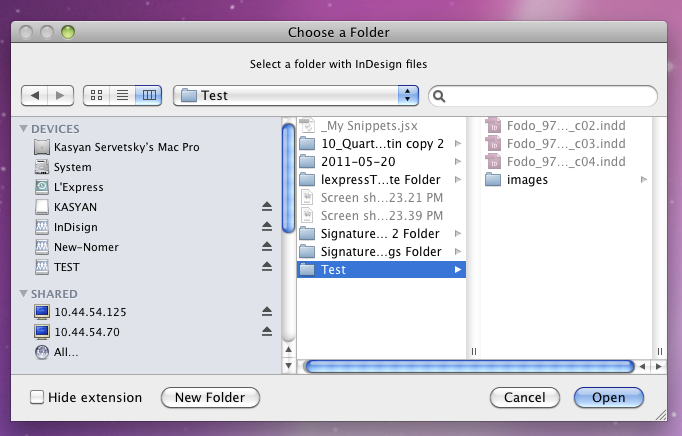
Task: Collapse the DEVICES section
Action: coord(23,129)
